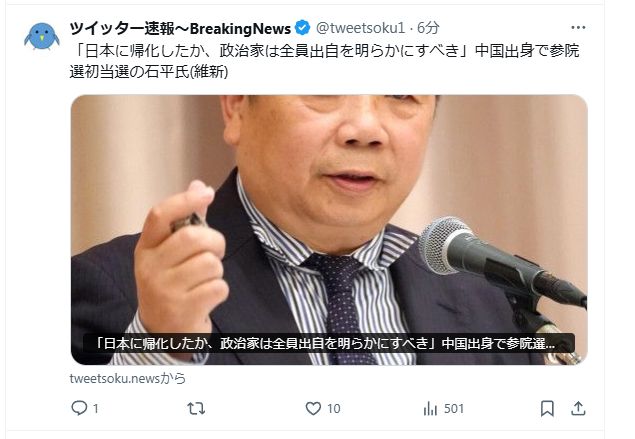
Task: Open the ツイッター速報〜BreakingNews account name
Action: point(180,28)
